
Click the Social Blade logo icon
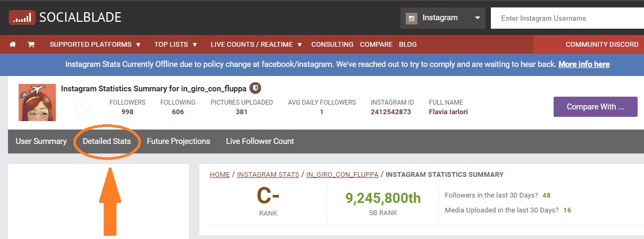22,18
